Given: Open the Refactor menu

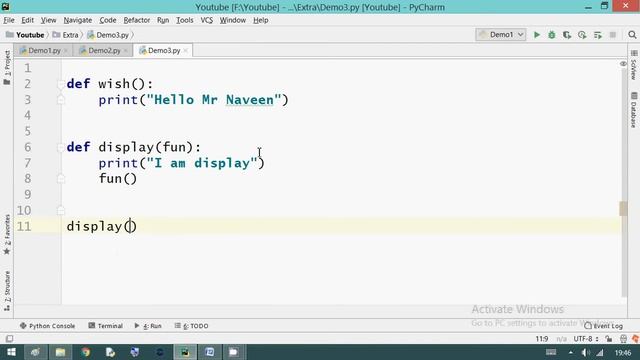Looking at the screenshot, I should [137, 20].
